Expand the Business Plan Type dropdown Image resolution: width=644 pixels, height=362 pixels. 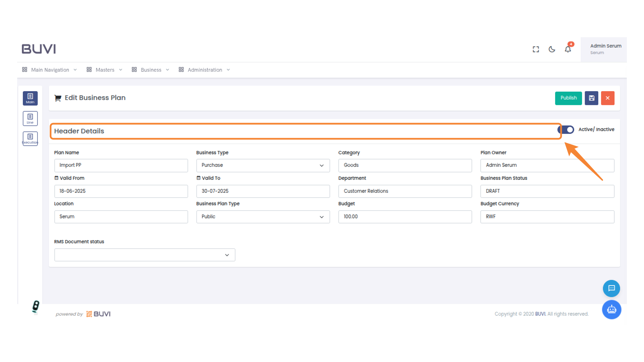(x=321, y=217)
